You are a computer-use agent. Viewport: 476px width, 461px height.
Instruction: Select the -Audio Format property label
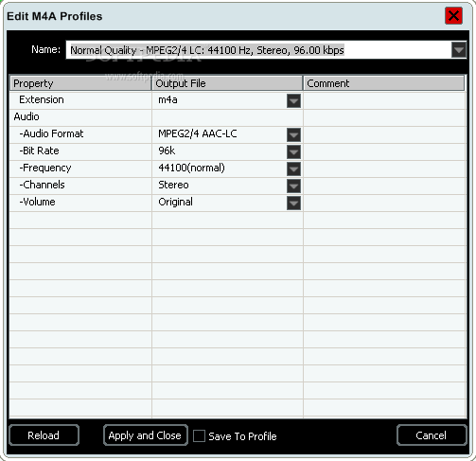coord(51,133)
